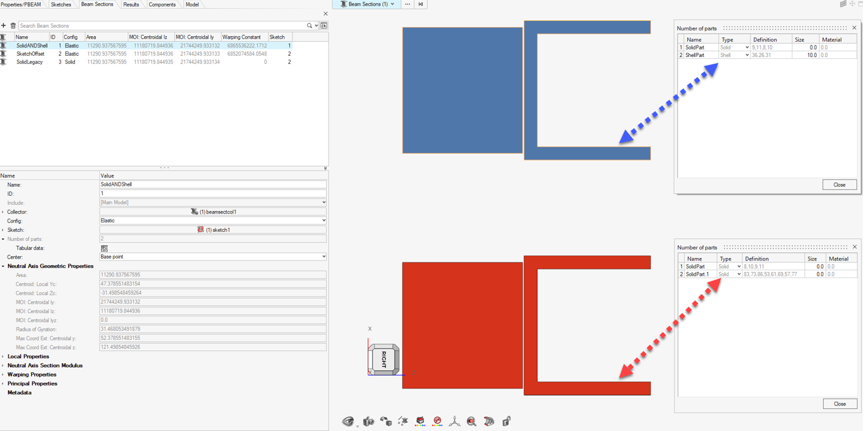Click the column layout icon beside search
The image size is (868, 431).
[x=324, y=26]
